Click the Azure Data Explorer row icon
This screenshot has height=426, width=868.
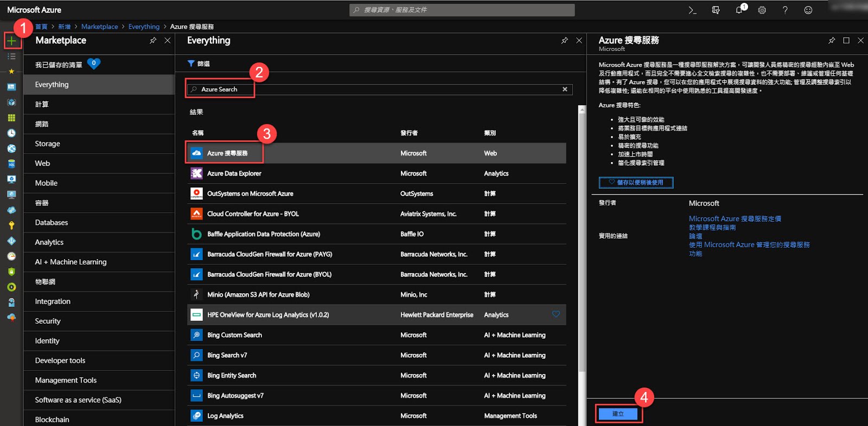tap(196, 173)
